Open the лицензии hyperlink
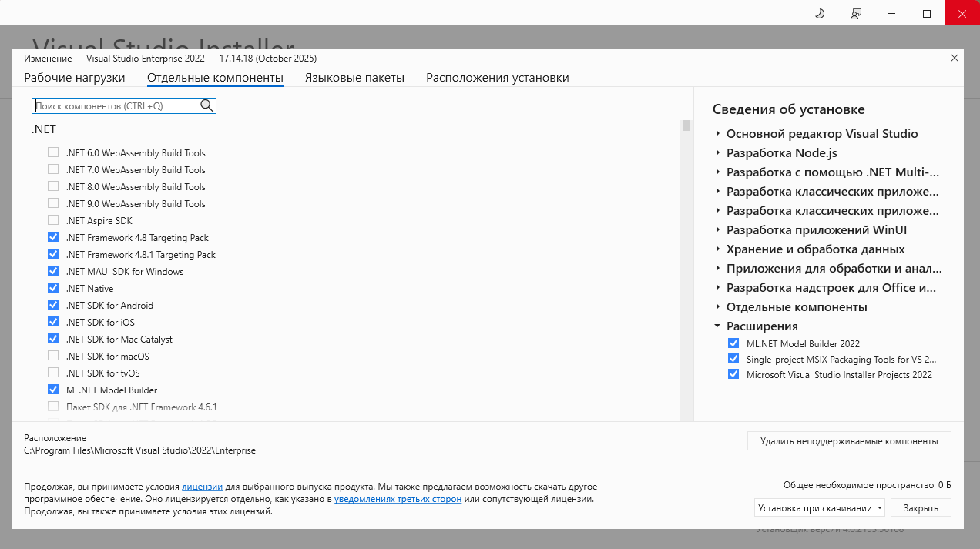 [x=202, y=487]
